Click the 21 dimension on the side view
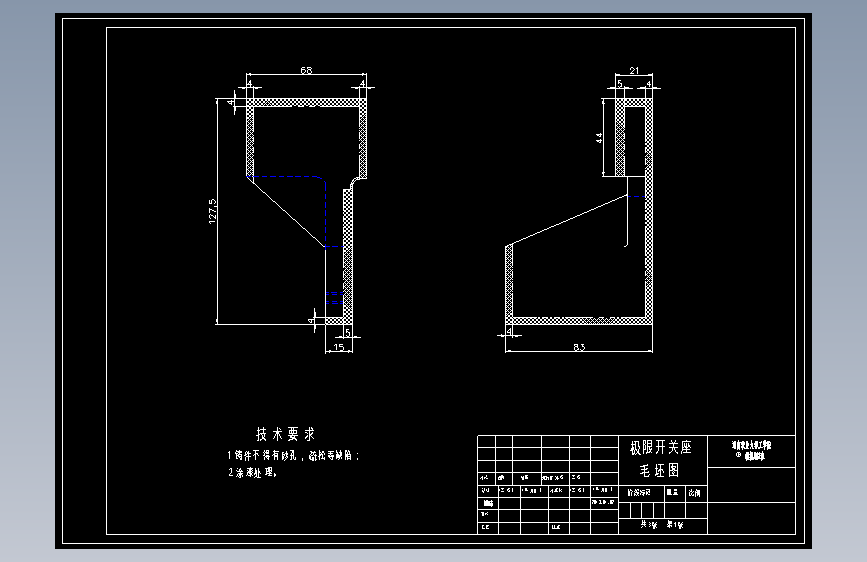Screen dimensions: 867x562 (x=634, y=70)
